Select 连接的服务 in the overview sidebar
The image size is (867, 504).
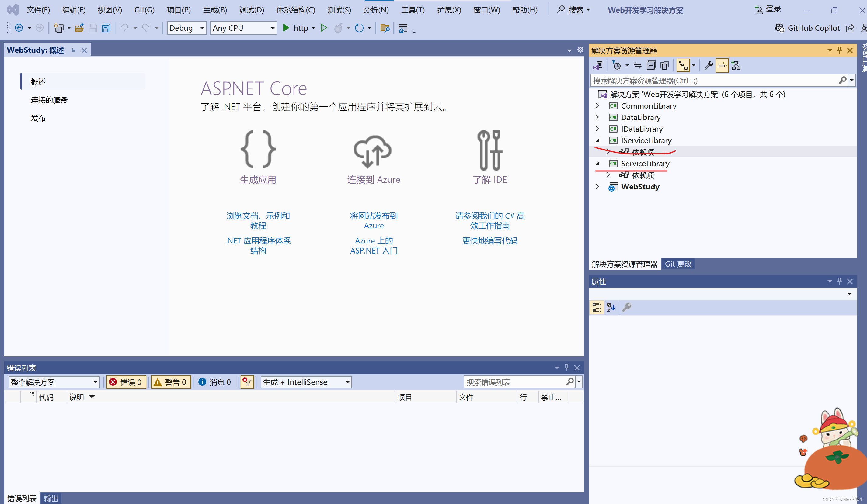tap(49, 100)
